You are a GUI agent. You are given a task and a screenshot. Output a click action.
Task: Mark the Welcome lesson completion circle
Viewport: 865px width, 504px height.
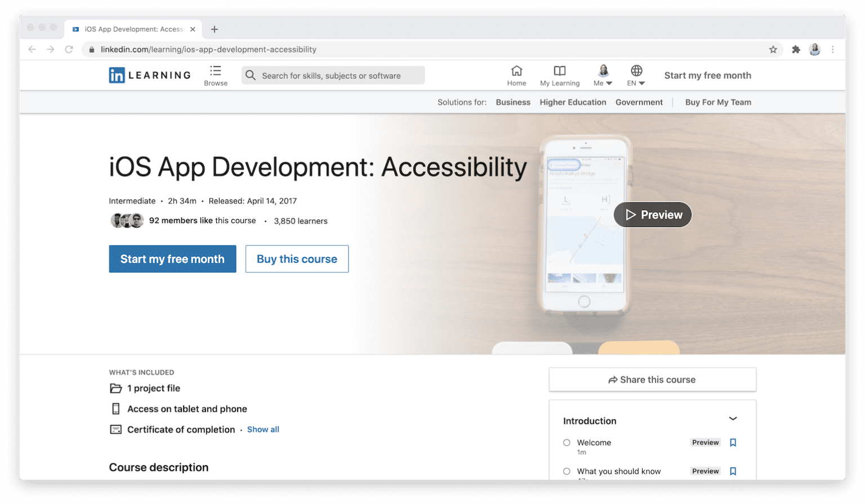(x=566, y=443)
